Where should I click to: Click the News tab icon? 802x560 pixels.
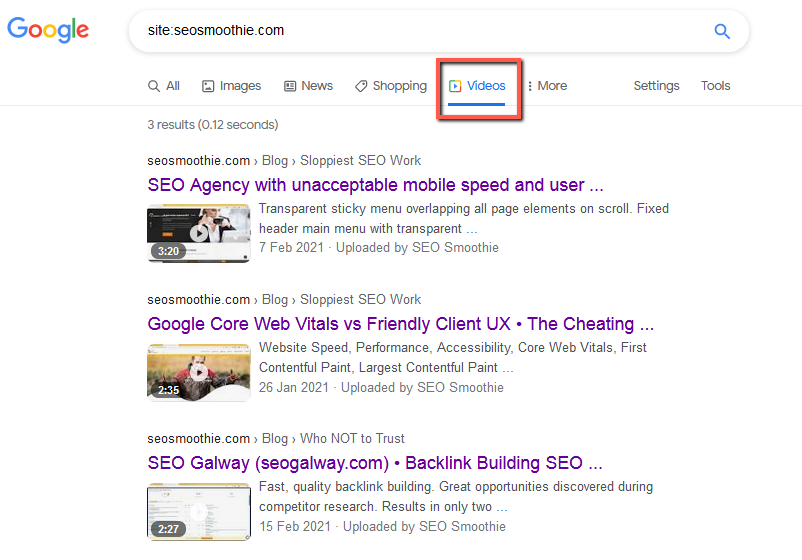290,86
